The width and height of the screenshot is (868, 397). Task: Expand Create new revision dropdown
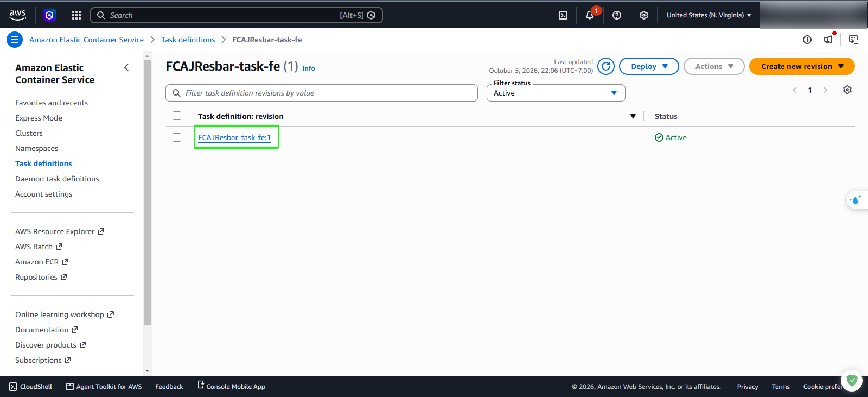tap(802, 66)
